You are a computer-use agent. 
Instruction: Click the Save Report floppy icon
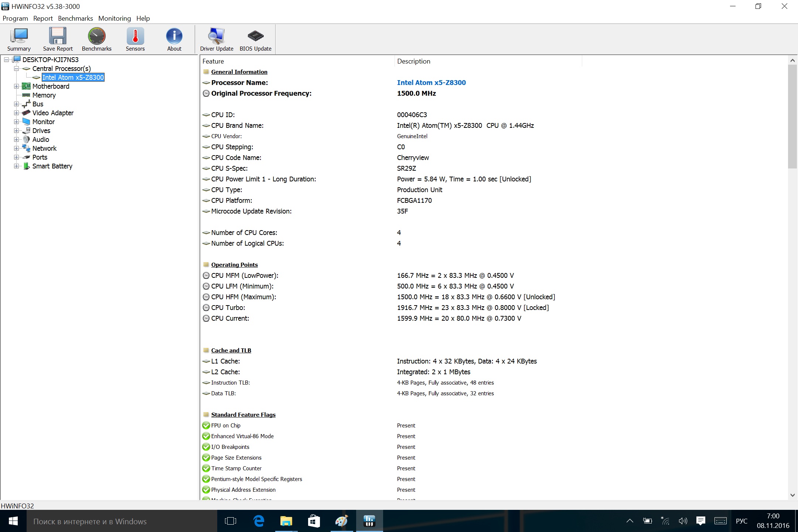click(58, 39)
